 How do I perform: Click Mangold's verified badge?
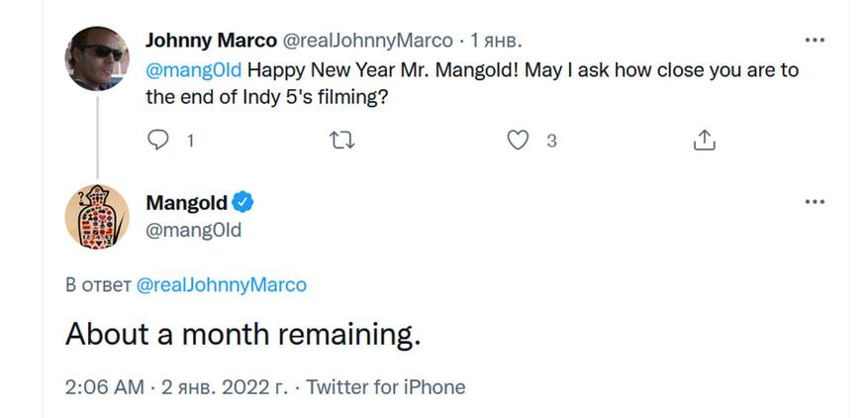(x=243, y=203)
